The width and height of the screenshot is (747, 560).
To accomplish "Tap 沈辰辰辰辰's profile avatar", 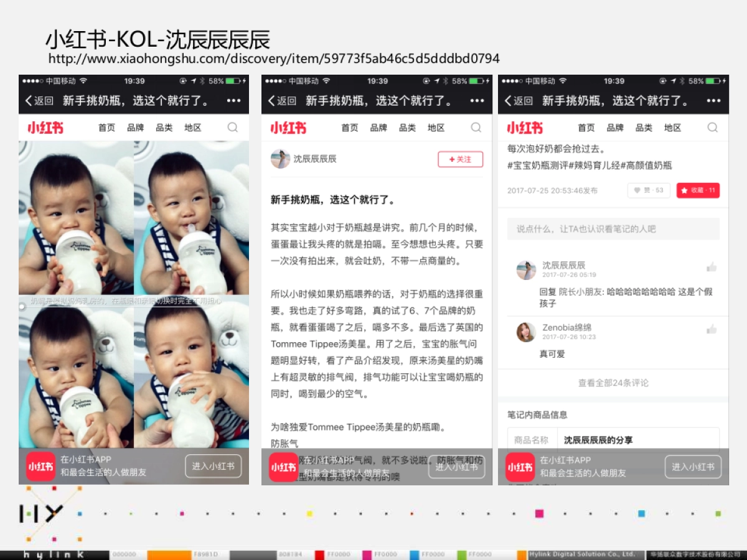I will 281,159.
